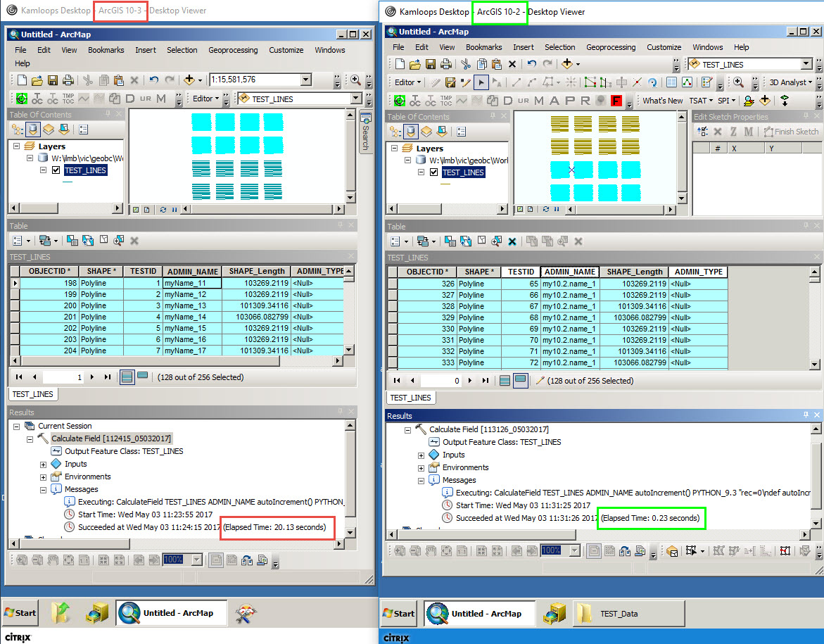
Task: Select TEST_LINES tab below left table
Action: [x=32, y=394]
